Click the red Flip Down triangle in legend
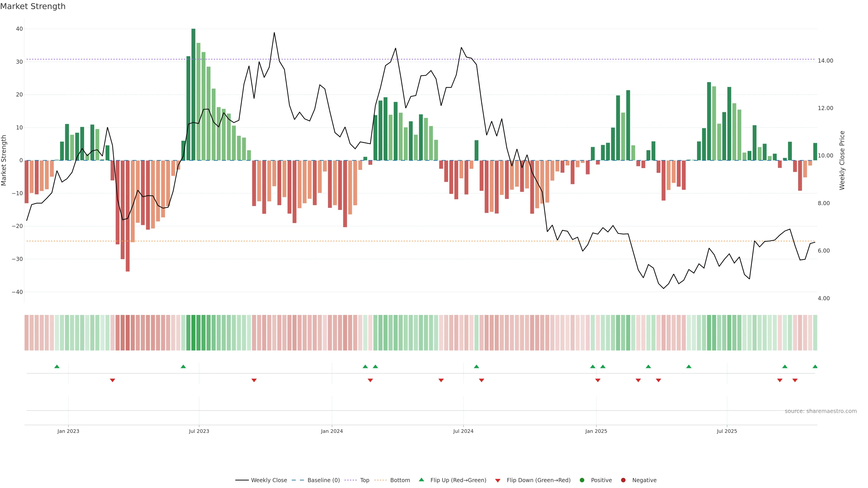868x488 pixels. click(x=498, y=480)
